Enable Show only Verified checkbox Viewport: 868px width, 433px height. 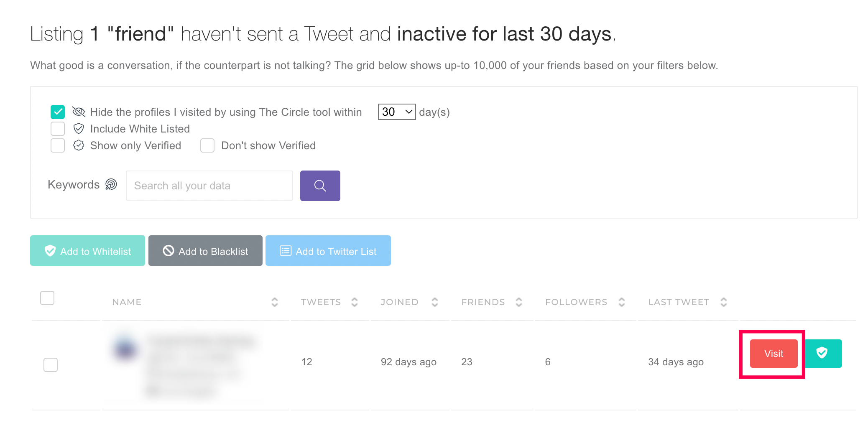pyautogui.click(x=58, y=145)
